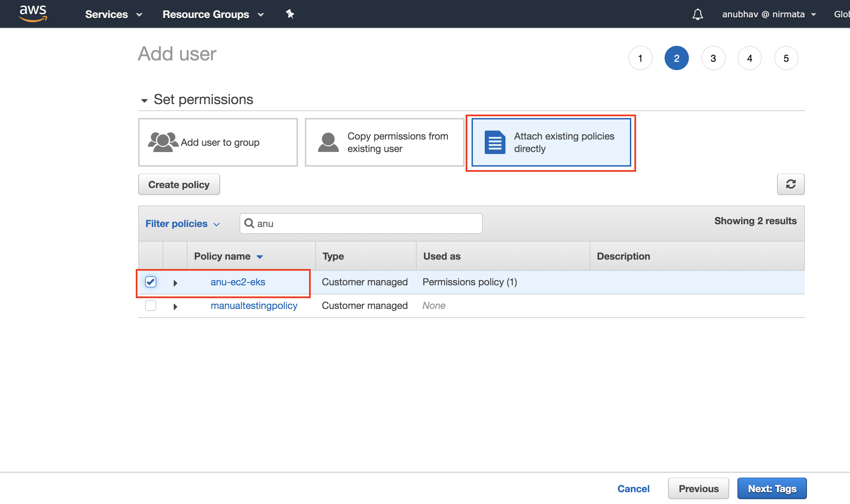This screenshot has height=504, width=850.
Task: Open the Services dropdown menu
Action: (x=114, y=14)
